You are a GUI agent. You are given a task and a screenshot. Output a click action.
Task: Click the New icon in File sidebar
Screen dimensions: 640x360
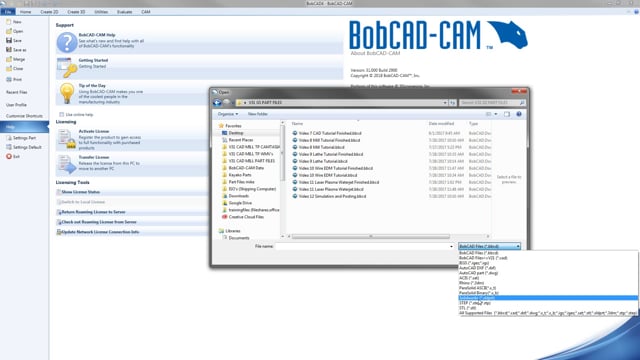(9, 22)
